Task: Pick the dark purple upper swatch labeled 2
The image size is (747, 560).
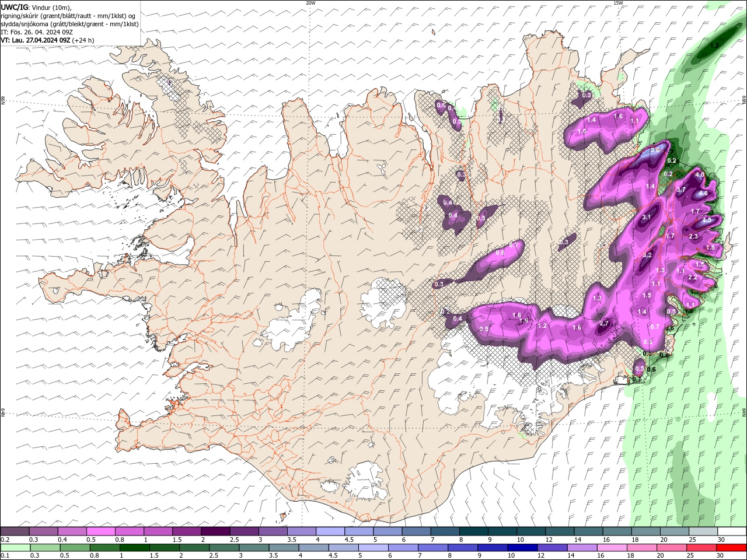Action: pos(215,531)
